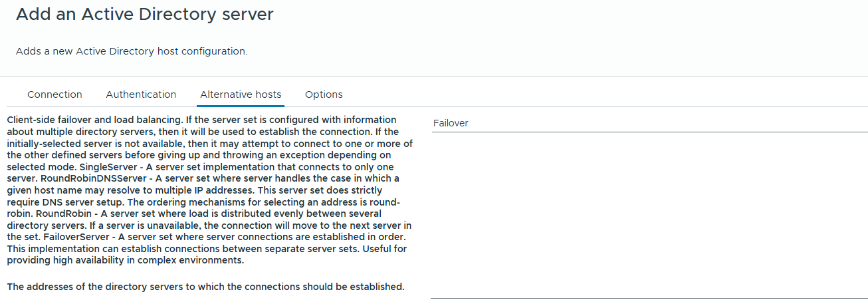The width and height of the screenshot is (868, 306).
Task: Click the 'Adds a new Active Directory host configuration' subtitle
Action: pyautogui.click(x=132, y=51)
